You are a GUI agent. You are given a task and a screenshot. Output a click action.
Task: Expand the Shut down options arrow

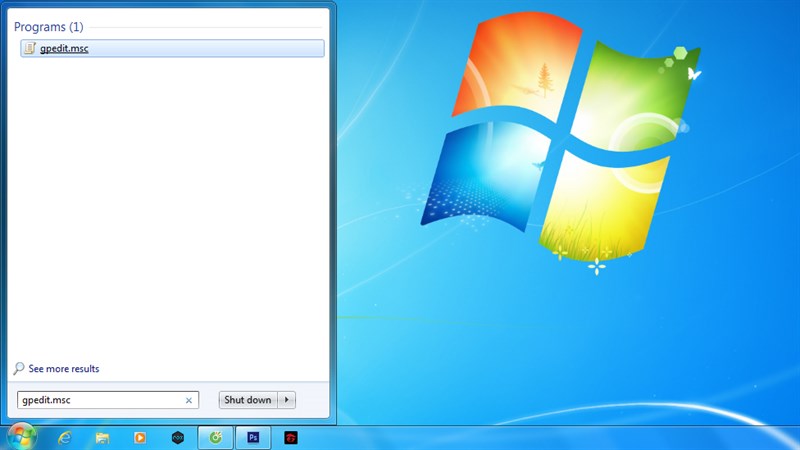[287, 400]
